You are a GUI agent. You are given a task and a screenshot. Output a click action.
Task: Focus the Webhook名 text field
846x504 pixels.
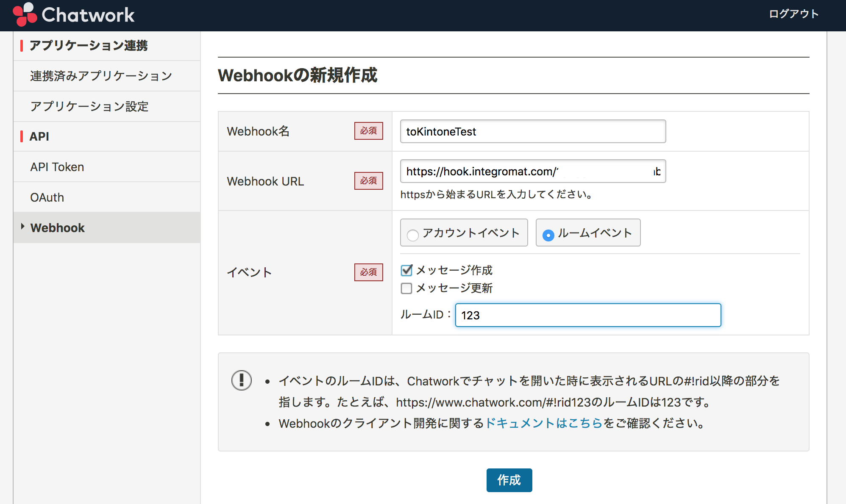click(x=533, y=132)
